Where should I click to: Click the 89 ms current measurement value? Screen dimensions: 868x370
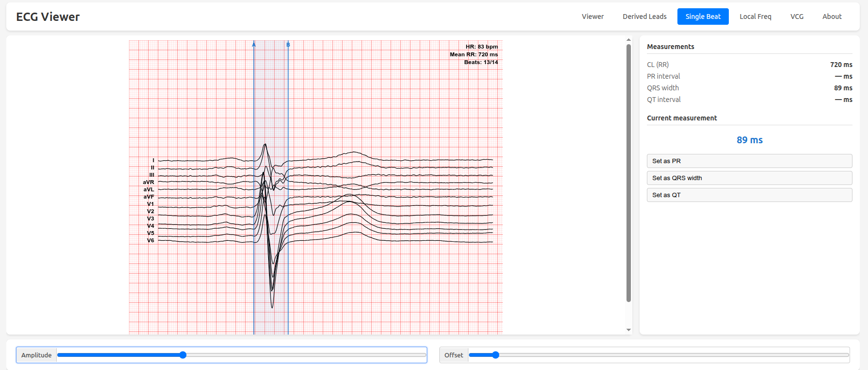pos(749,140)
